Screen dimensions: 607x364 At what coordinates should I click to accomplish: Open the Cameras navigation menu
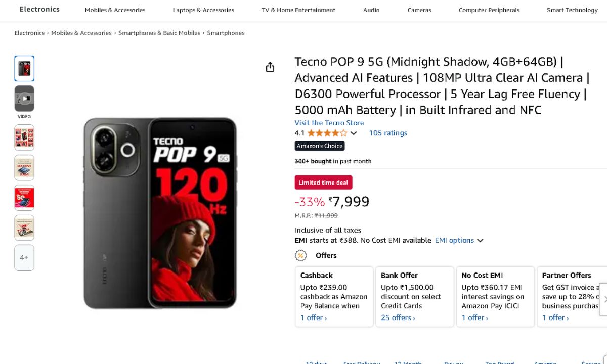click(419, 10)
